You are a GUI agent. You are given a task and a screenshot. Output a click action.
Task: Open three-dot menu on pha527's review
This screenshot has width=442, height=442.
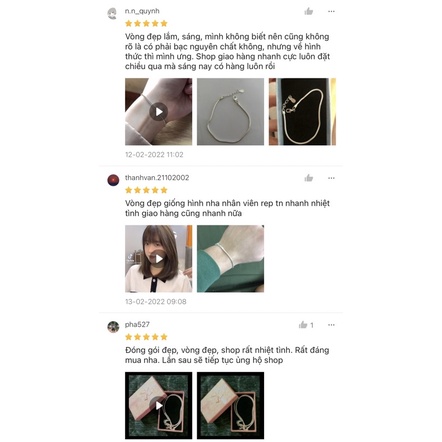tap(331, 325)
